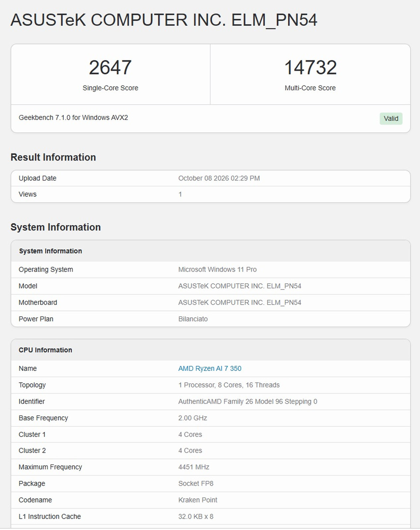Click the 'Codename' row label
This screenshot has height=530, width=420.
tap(35, 500)
